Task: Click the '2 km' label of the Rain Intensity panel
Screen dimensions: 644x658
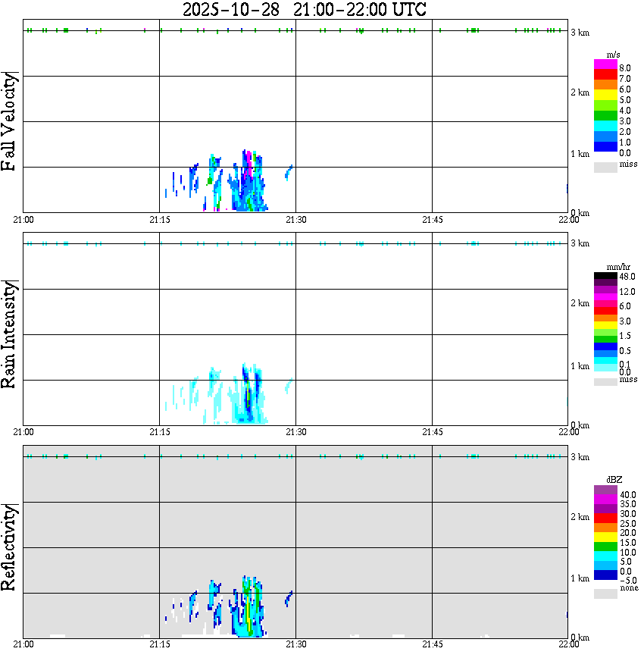Action: [580, 303]
